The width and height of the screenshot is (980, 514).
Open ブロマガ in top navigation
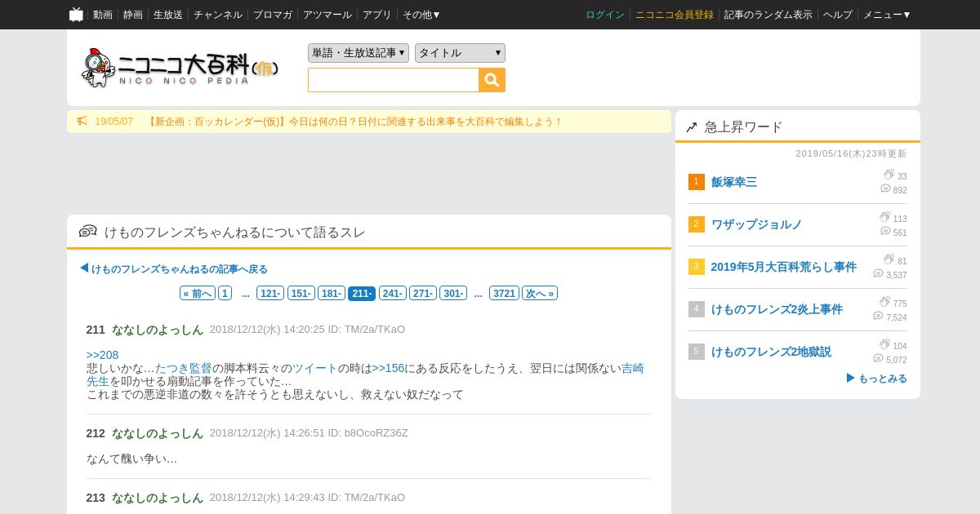point(273,15)
